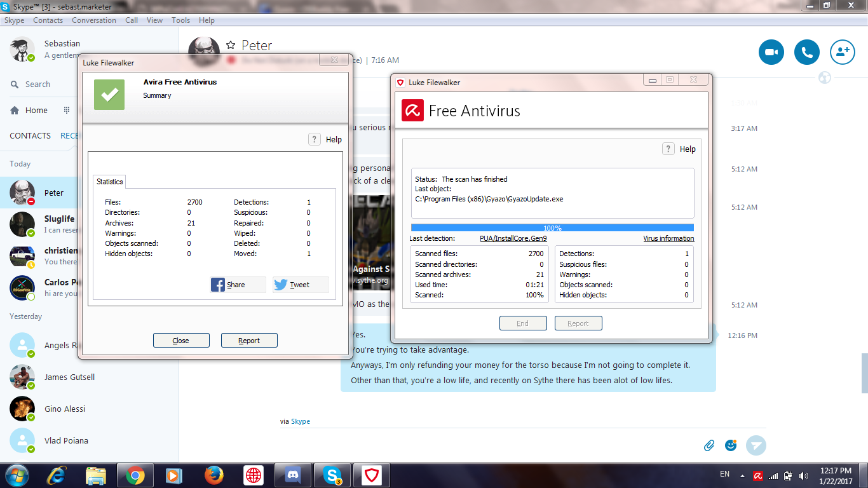Open the Skype menu
The width and height of the screenshot is (868, 488).
coord(15,20)
